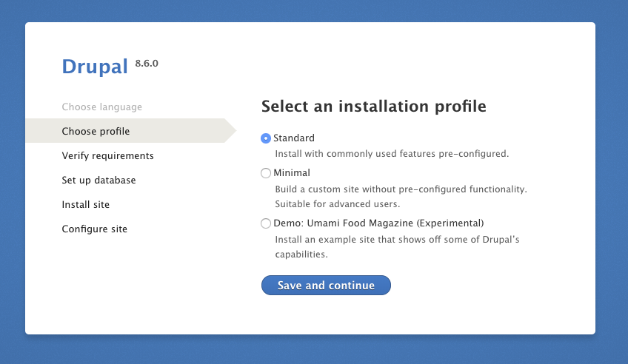Choose the Minimal profile radio button
The image size is (628, 364).
point(266,173)
